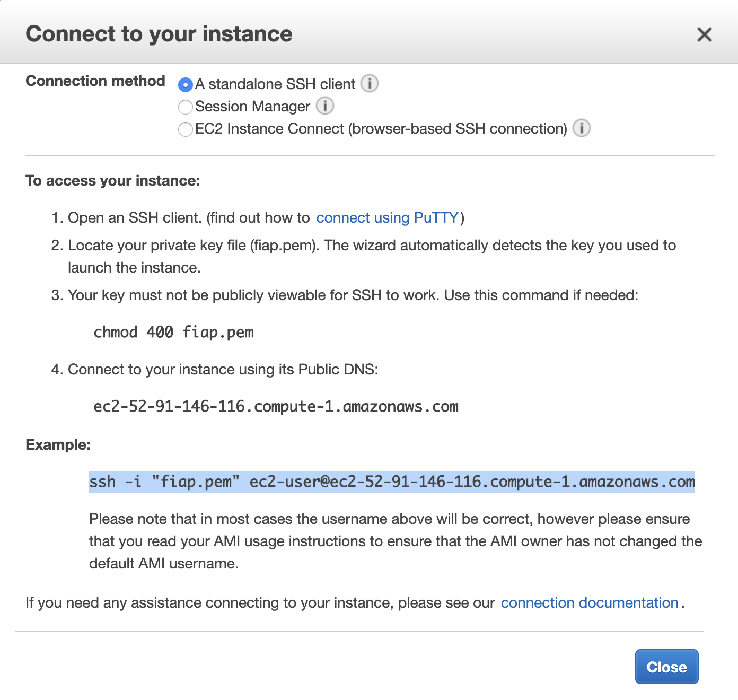Image resolution: width=738 pixels, height=700 pixels.
Task: Click the Session Manager label text
Action: pyautogui.click(x=252, y=107)
